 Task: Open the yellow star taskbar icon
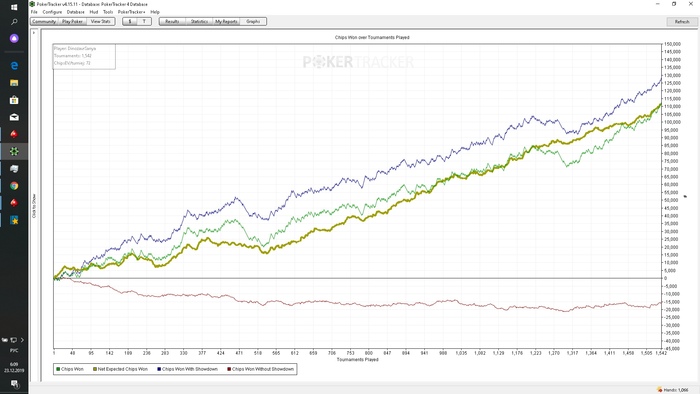(14, 220)
